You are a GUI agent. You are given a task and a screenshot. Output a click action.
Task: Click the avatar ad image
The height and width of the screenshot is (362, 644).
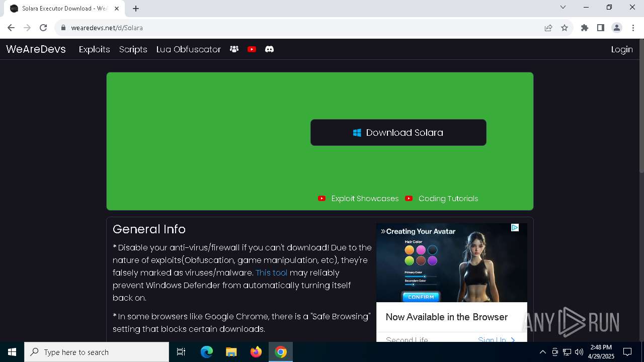click(x=452, y=262)
